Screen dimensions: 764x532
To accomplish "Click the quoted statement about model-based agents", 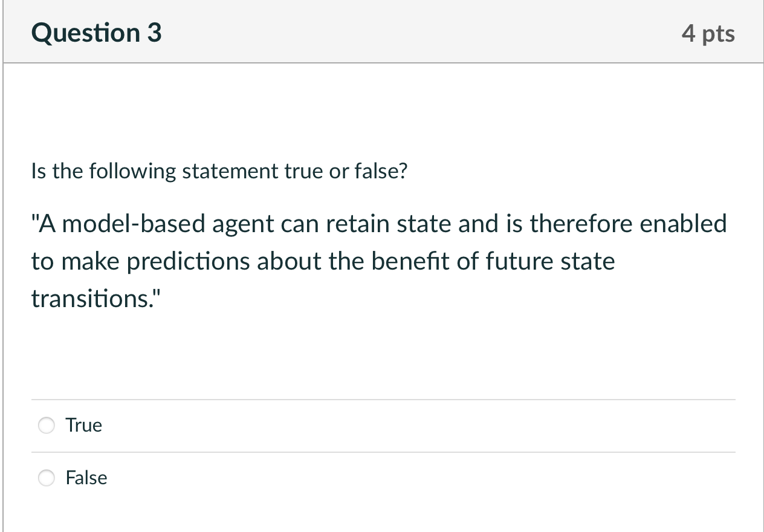I will [378, 260].
